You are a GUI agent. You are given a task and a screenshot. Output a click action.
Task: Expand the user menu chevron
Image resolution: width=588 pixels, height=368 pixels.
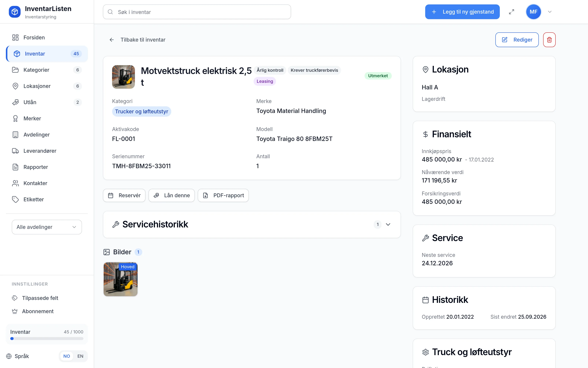[550, 12]
